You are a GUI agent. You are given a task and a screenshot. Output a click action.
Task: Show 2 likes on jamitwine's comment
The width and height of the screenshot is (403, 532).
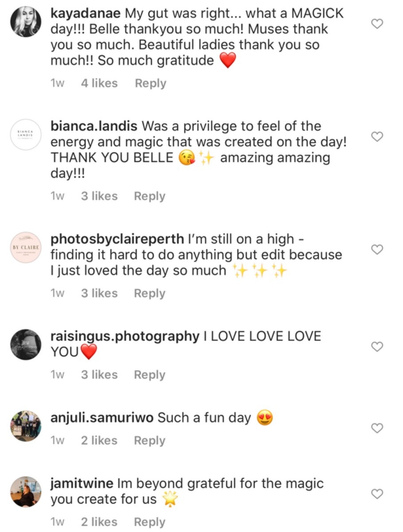99,522
